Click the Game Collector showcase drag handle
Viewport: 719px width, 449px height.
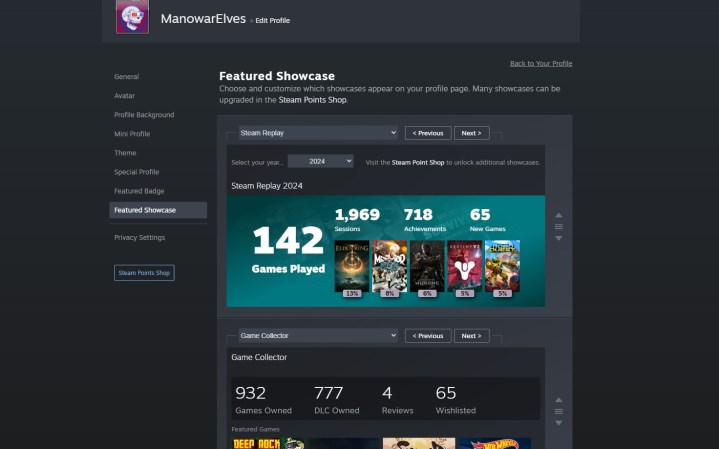click(559, 411)
